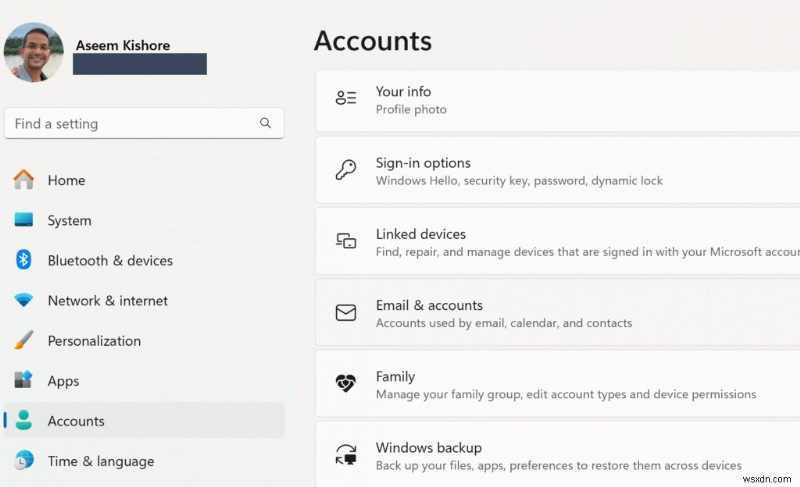The image size is (800, 487).
Task: Click 'Manage your family group' description
Action: (x=566, y=394)
